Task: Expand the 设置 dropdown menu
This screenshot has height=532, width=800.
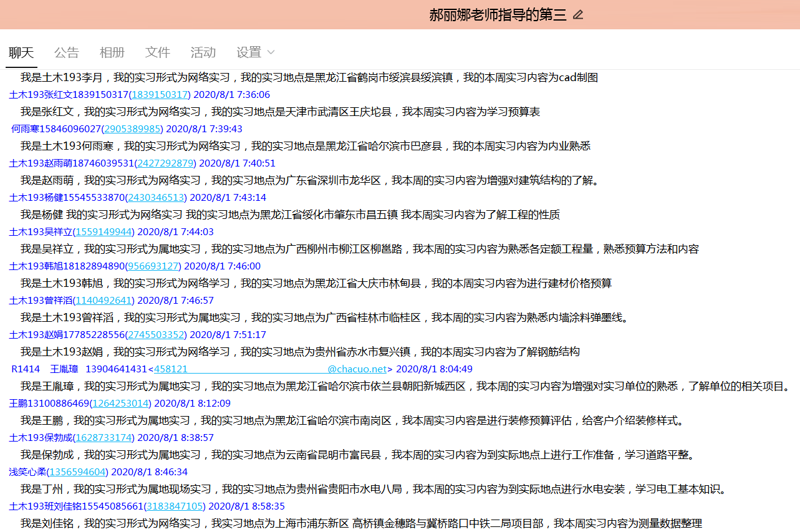Action: 256,52
